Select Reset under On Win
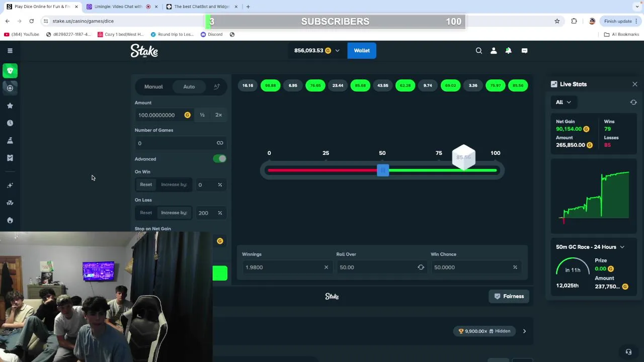 146,185
